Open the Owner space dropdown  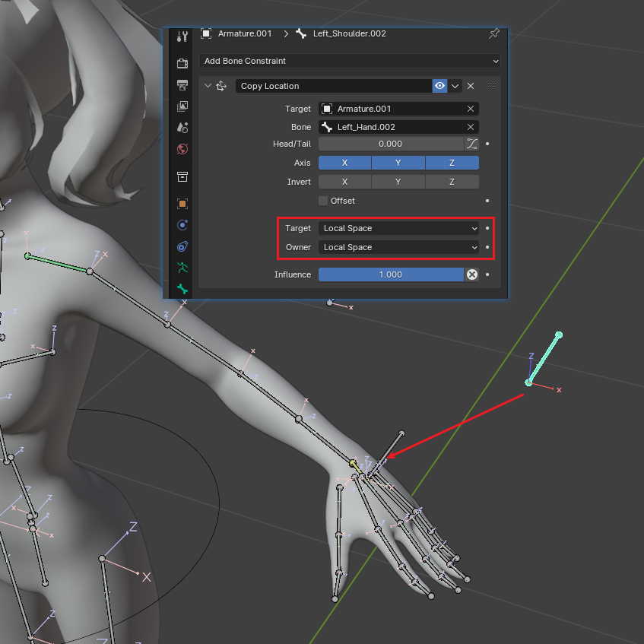pos(399,247)
